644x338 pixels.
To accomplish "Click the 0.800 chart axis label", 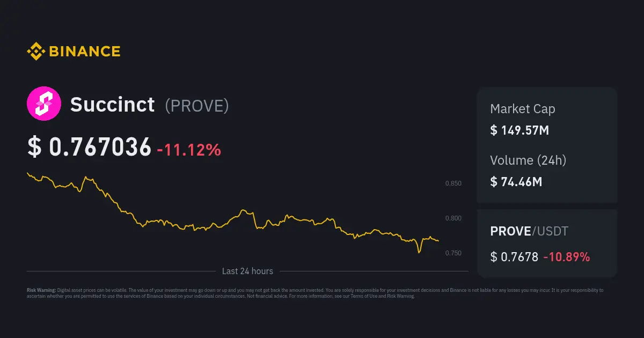I will 453,218.
